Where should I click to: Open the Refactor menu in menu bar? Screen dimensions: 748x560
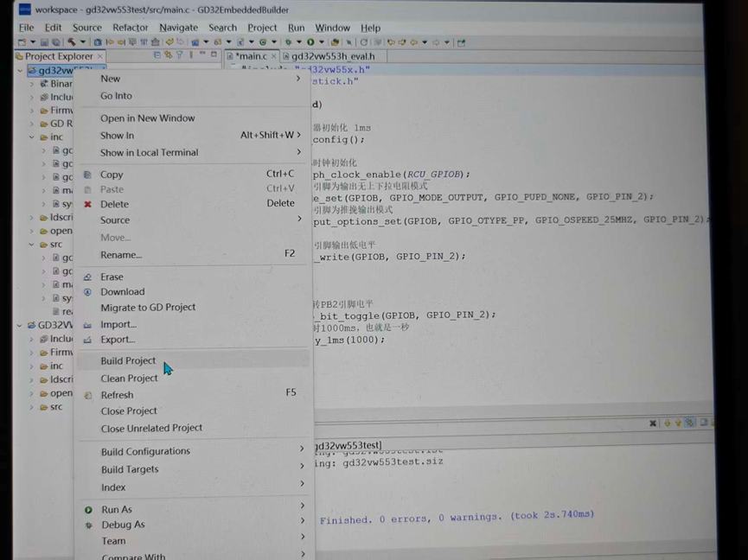(130, 28)
